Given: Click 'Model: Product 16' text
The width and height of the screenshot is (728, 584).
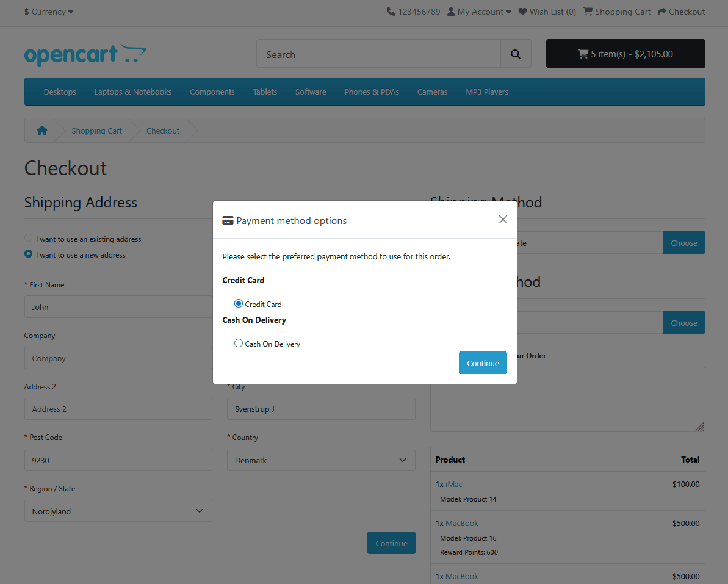Looking at the screenshot, I should 468,538.
